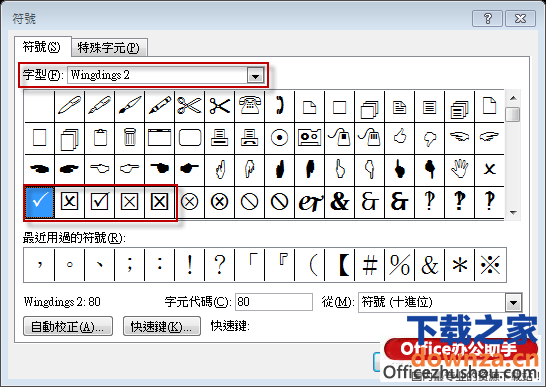This screenshot has width=546, height=387.
Task: Pick the bold circled X symbol
Action: [219, 202]
